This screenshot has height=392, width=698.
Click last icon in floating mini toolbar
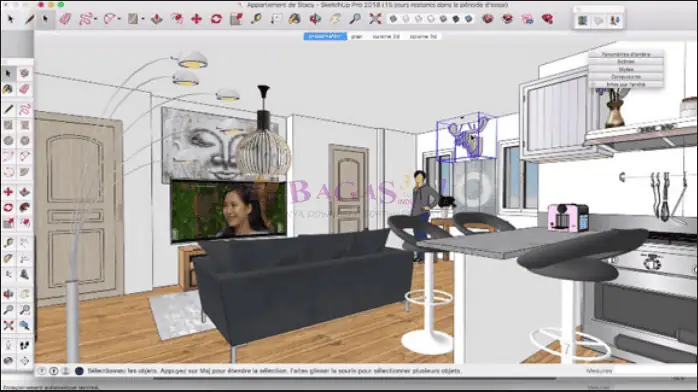(x=615, y=20)
